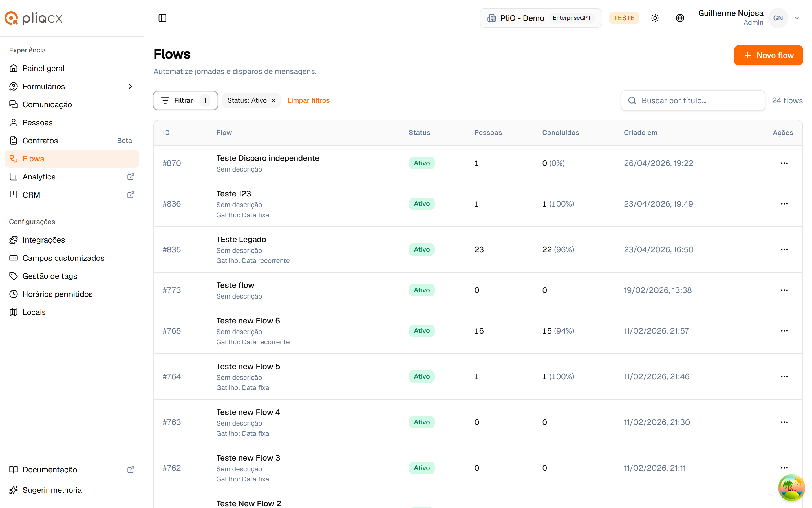
Task: Open Gestão de tags
Action: (72, 276)
